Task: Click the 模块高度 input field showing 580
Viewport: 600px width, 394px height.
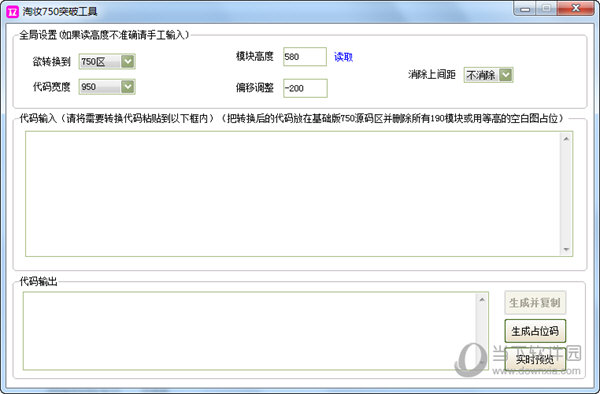Action: (305, 57)
